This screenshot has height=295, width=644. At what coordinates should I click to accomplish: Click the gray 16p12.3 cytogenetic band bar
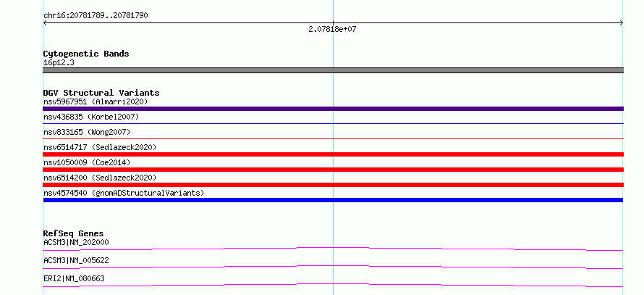tap(333, 70)
